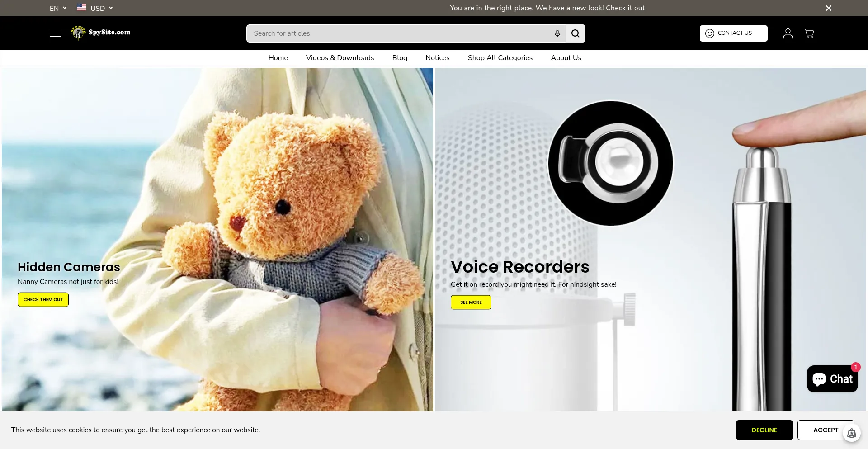Open the hamburger navigation menu
The height and width of the screenshot is (449, 868).
pyautogui.click(x=55, y=33)
